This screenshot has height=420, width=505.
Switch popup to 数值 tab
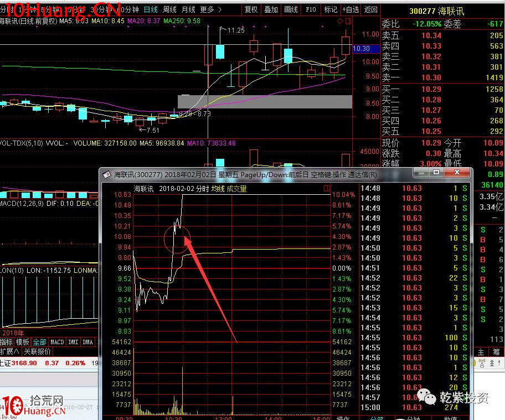pos(450,418)
